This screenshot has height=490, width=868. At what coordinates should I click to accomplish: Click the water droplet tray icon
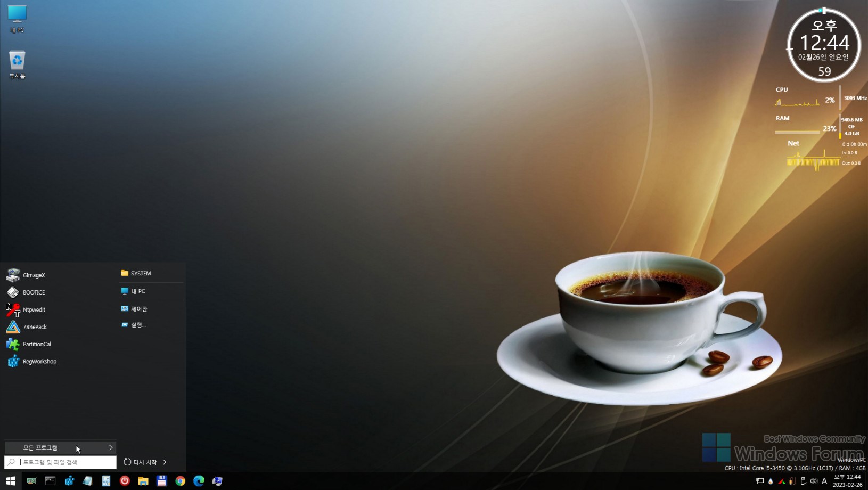(771, 481)
